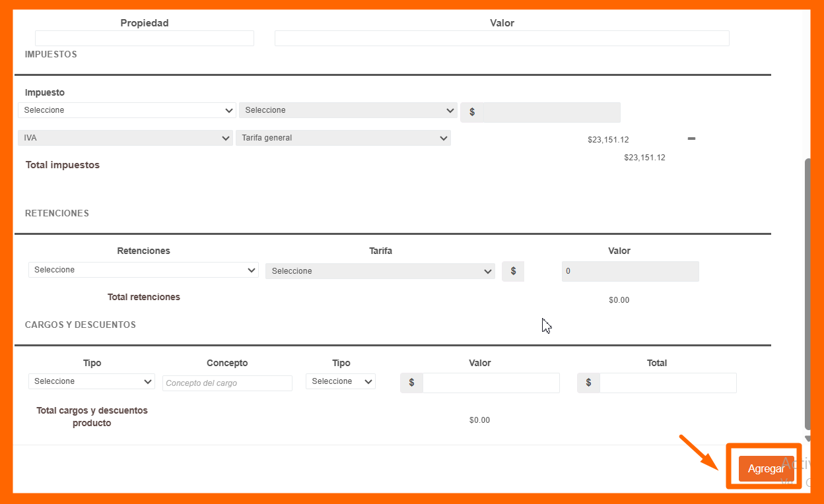Image resolution: width=824 pixels, height=504 pixels.
Task: Click the Impuesto dollar amount field
Action: pyautogui.click(x=551, y=112)
